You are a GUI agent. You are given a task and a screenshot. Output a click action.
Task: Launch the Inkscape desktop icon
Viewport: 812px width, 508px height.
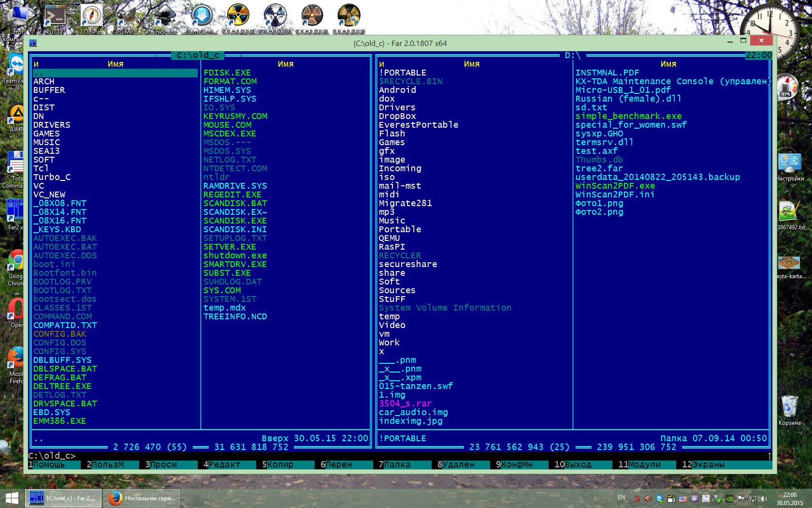click(x=165, y=19)
